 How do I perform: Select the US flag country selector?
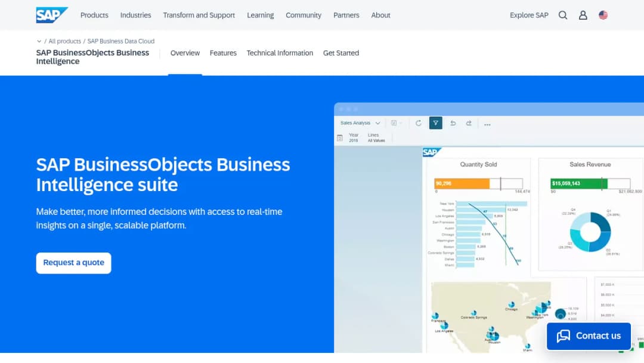pos(603,15)
